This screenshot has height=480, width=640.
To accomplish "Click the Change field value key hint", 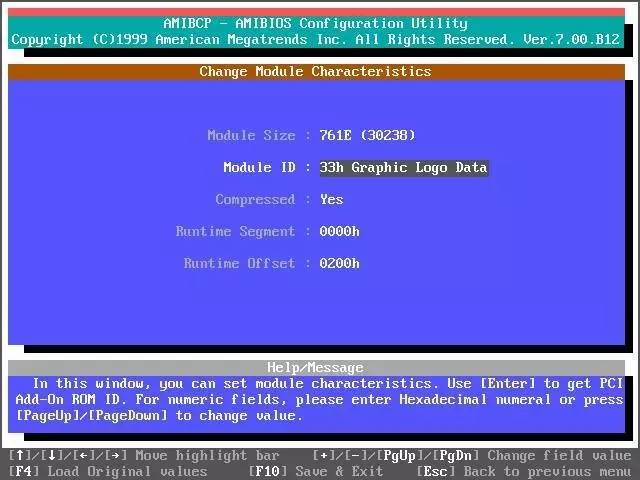I will point(472,456).
